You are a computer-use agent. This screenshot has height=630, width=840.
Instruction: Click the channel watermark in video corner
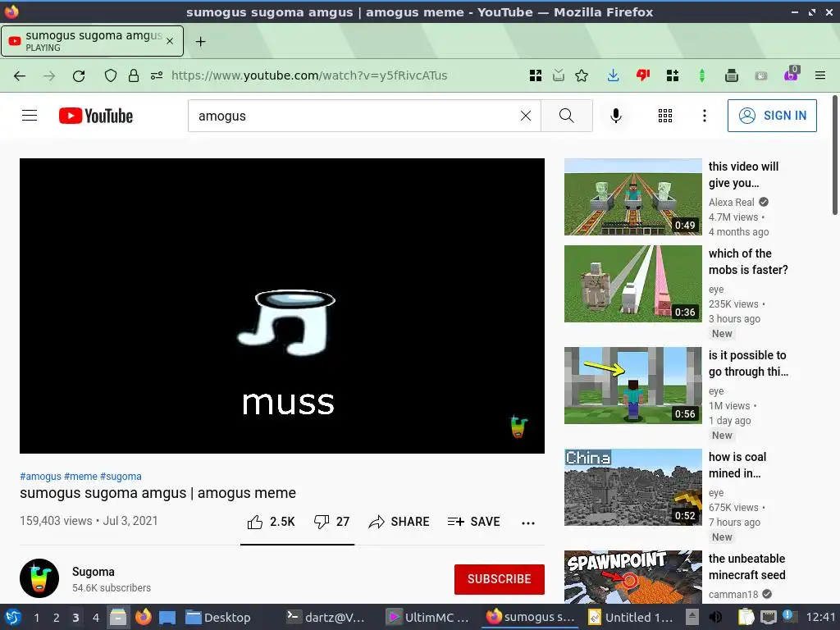pos(518,427)
